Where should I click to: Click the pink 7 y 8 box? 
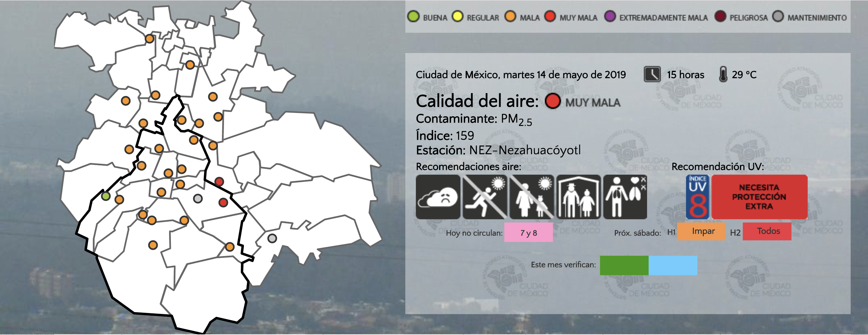click(x=528, y=232)
